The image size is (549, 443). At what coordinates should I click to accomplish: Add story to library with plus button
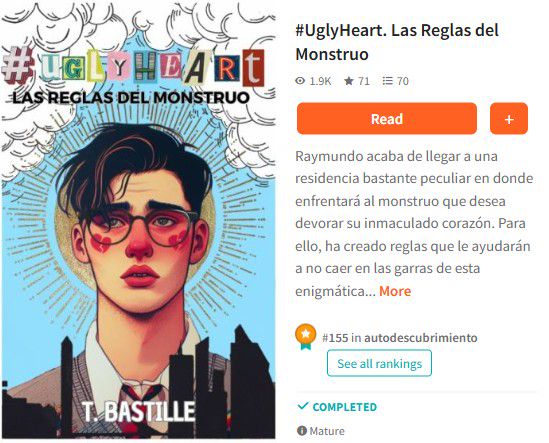click(x=509, y=118)
